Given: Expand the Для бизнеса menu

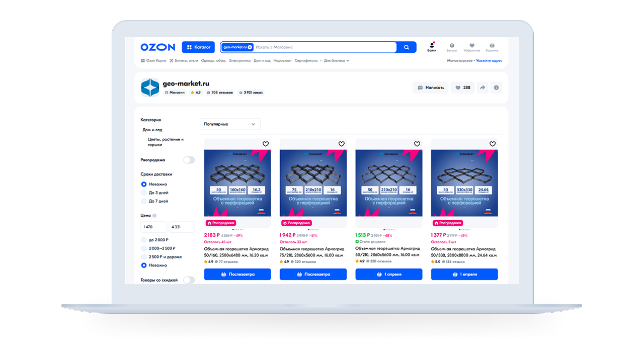Looking at the screenshot, I should [x=336, y=61].
